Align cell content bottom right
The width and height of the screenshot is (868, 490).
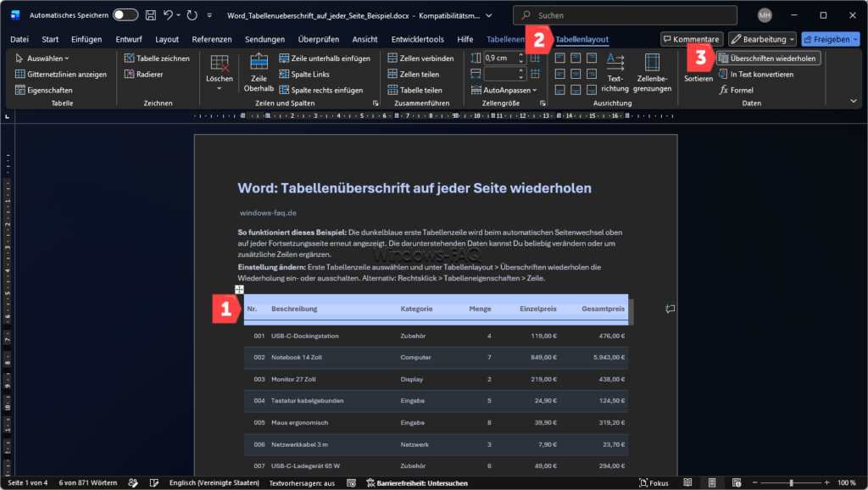[592, 90]
